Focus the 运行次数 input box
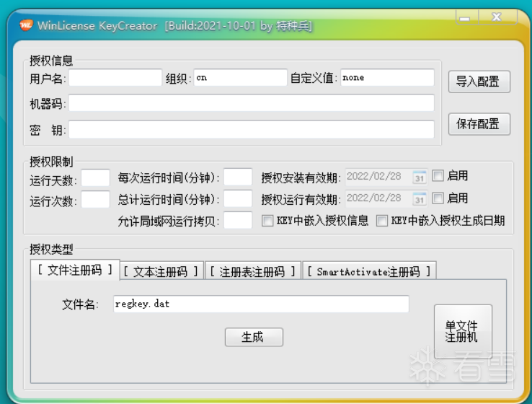 [95, 199]
